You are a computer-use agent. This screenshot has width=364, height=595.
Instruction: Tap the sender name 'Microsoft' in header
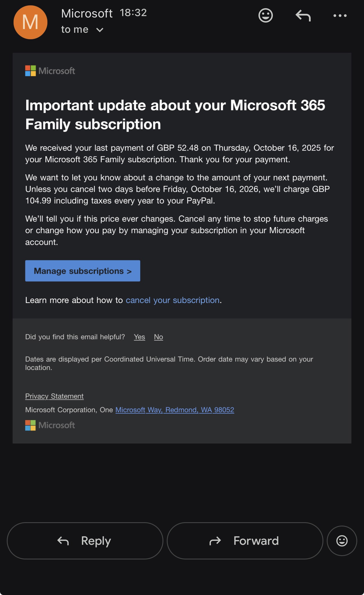87,14
